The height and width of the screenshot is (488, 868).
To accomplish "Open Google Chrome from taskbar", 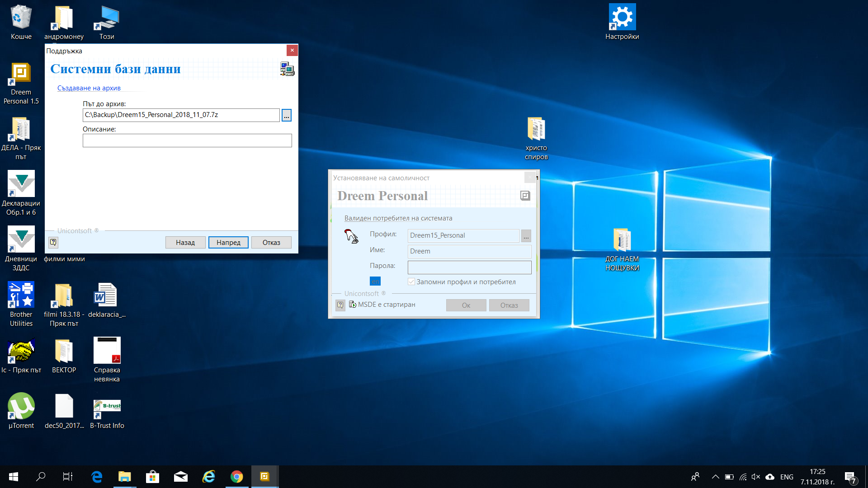I will click(237, 477).
